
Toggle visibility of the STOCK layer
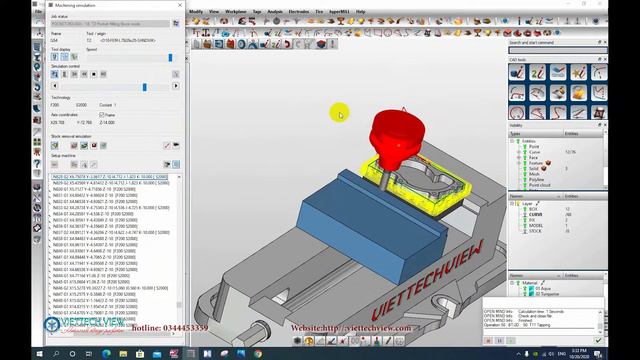(x=525, y=231)
